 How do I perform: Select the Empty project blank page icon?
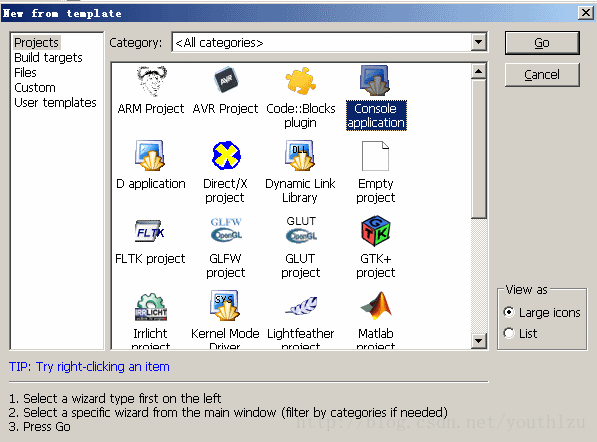click(375, 156)
